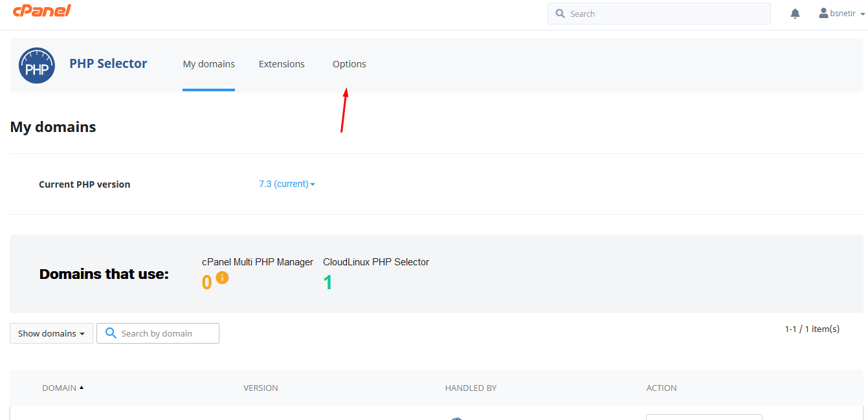Switch to the My domains tab

click(208, 64)
